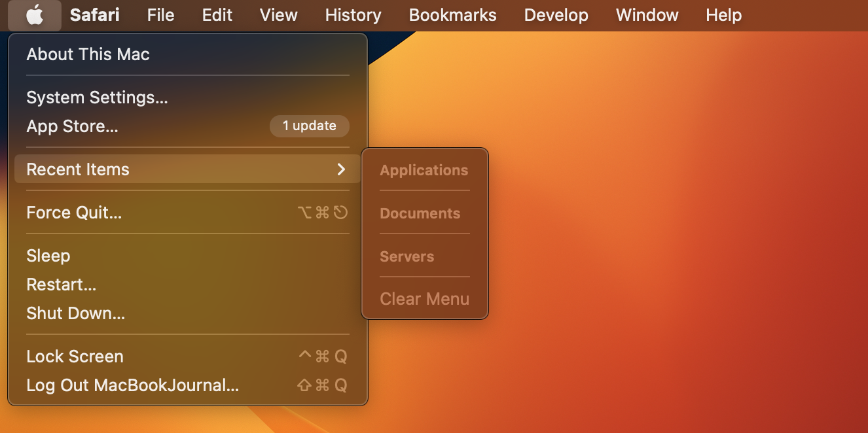The height and width of the screenshot is (433, 868).
Task: Open the Safari application menu
Action: 94,15
